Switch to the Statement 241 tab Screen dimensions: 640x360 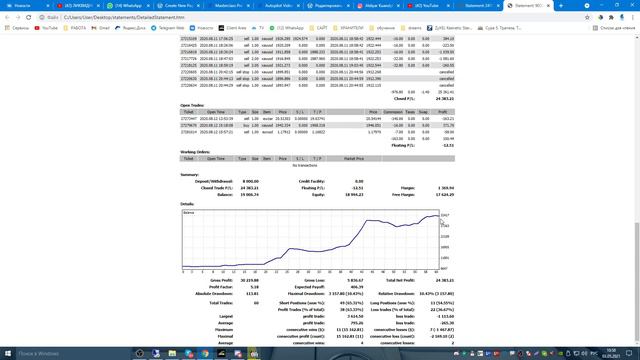[x=479, y=6]
